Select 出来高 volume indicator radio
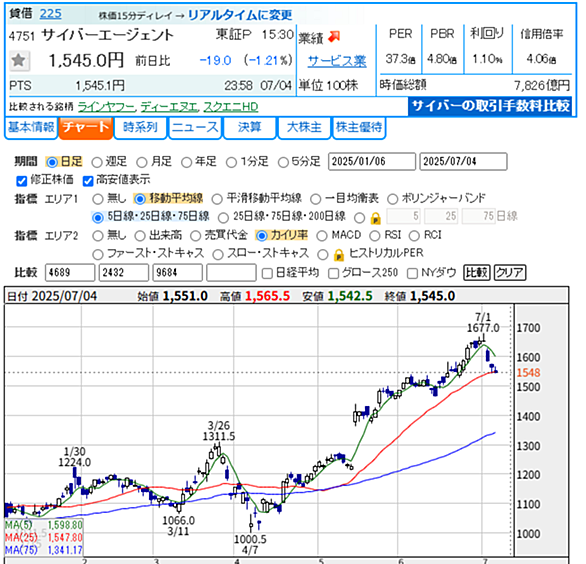The height and width of the screenshot is (564, 586). 140,236
